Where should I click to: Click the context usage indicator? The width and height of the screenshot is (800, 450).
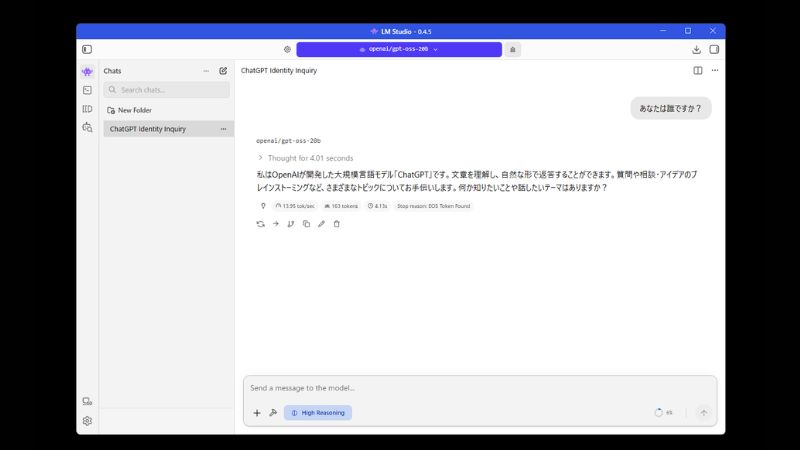[x=663, y=413]
